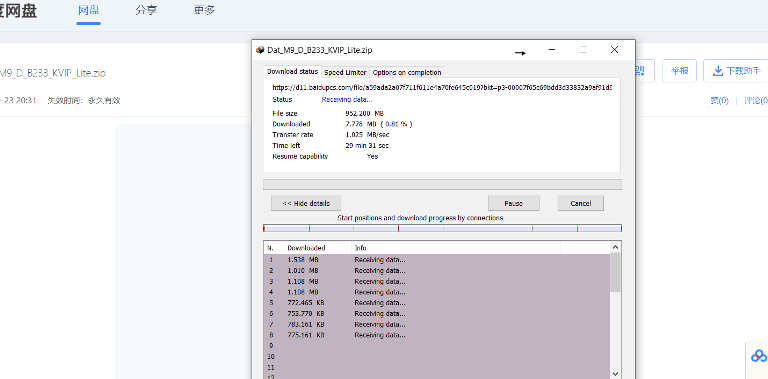Click the connections progress bar
The width and height of the screenshot is (768, 379).
coord(442,228)
